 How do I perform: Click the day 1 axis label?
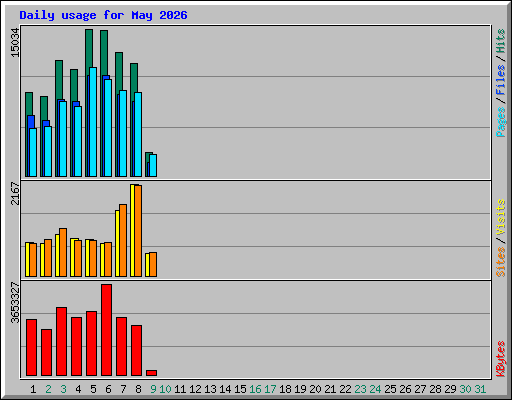(x=33, y=389)
